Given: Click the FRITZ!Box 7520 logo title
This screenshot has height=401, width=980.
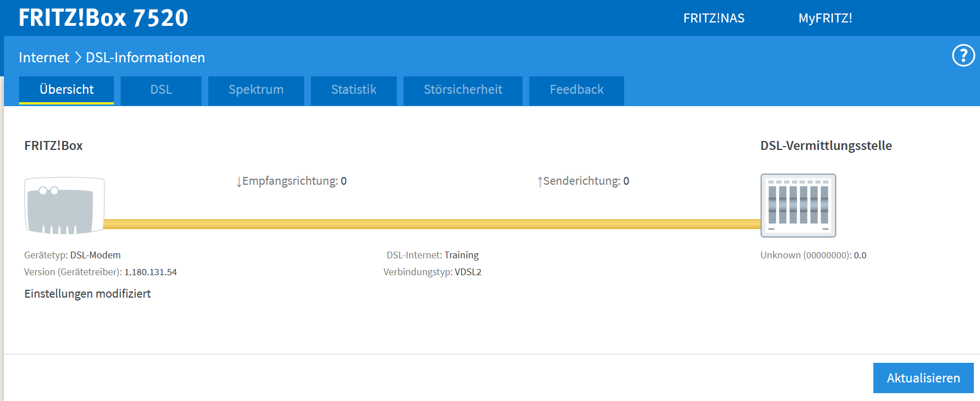Looking at the screenshot, I should click(103, 18).
